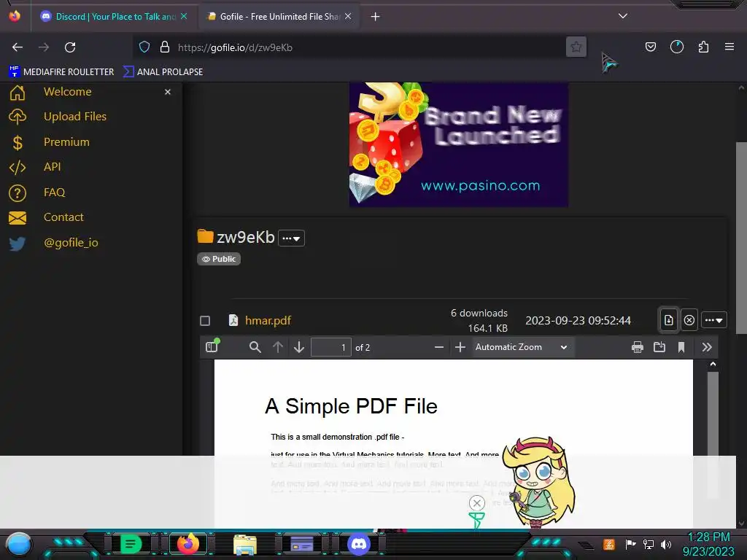This screenshot has width=747, height=560.
Task: Dismiss the overlay with the circled X
Action: [x=477, y=503]
